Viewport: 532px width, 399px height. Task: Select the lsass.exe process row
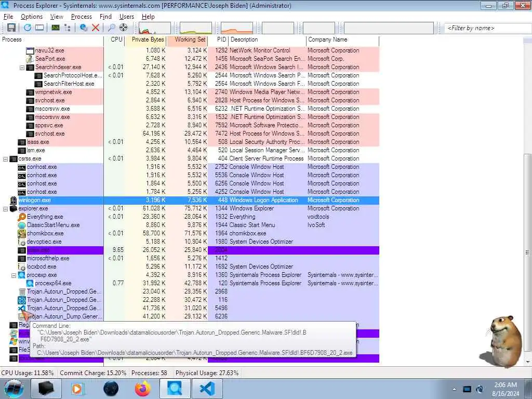pyautogui.click(x=190, y=142)
